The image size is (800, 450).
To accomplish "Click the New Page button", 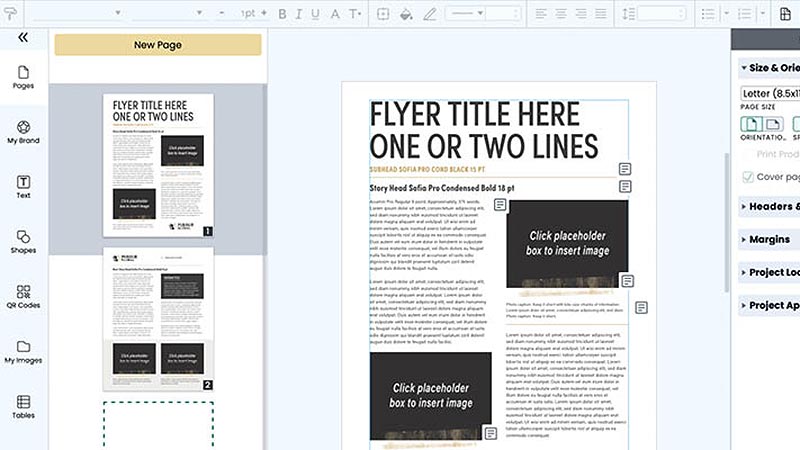I will pyautogui.click(x=158, y=45).
